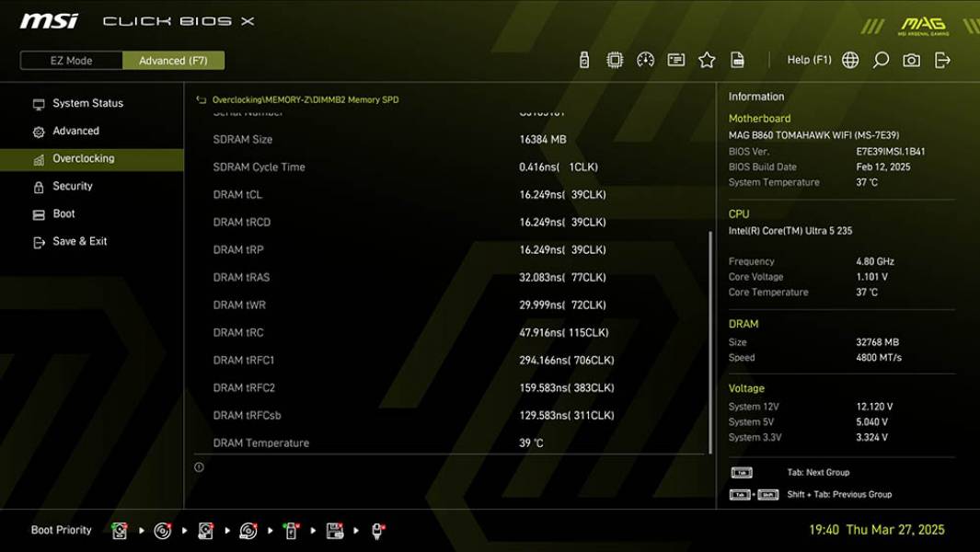Click the BIOS Build Date Feb 12, 2025
Image resolution: width=980 pixels, height=552 pixels.
click(x=883, y=167)
